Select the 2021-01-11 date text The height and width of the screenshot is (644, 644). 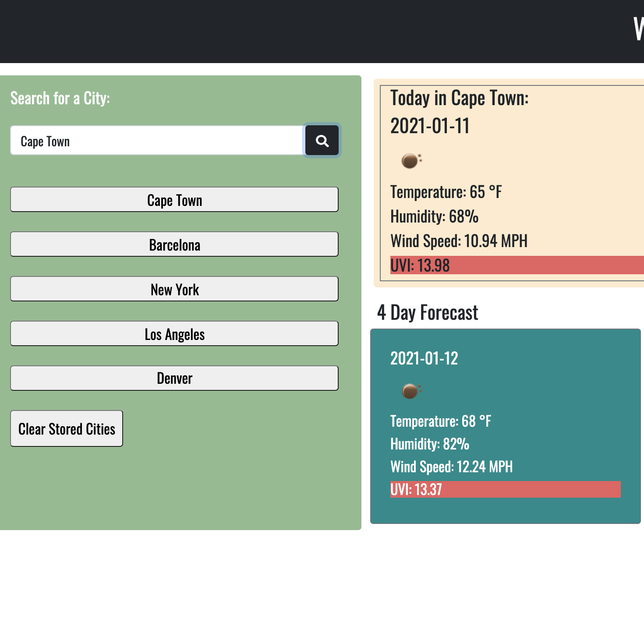(430, 126)
